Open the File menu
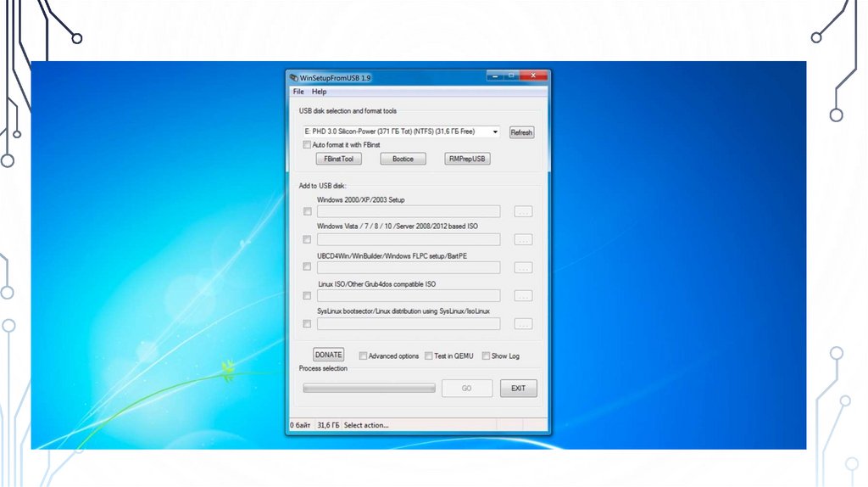The width and height of the screenshot is (868, 487). pyautogui.click(x=298, y=92)
